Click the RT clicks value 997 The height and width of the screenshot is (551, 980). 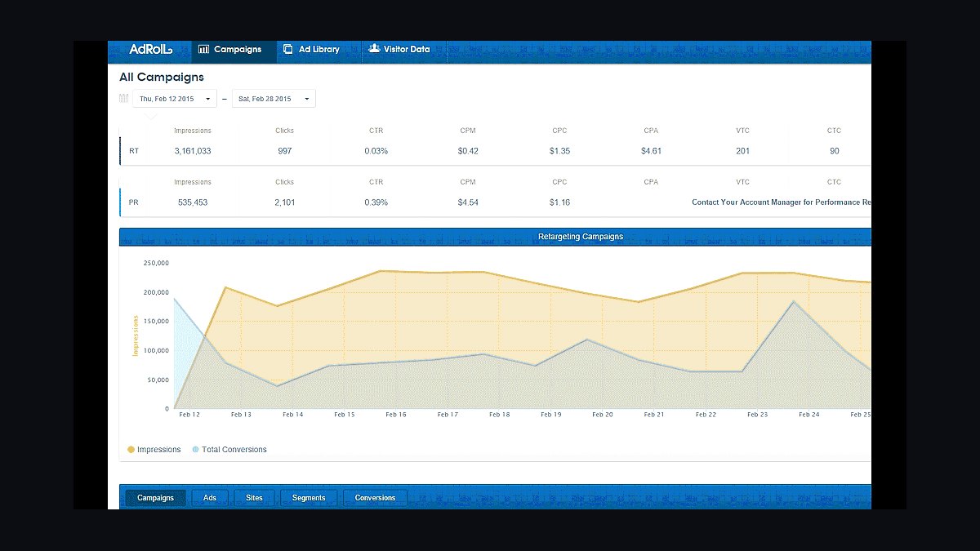pyautogui.click(x=284, y=151)
